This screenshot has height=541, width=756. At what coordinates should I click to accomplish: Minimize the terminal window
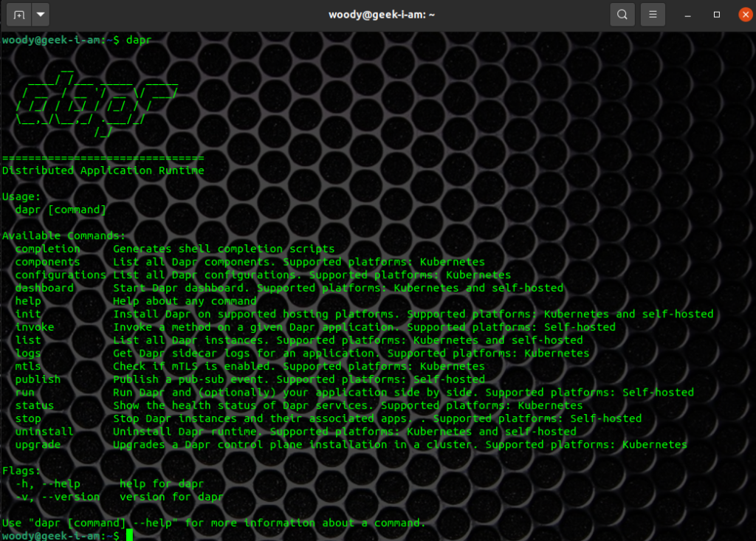(x=687, y=15)
